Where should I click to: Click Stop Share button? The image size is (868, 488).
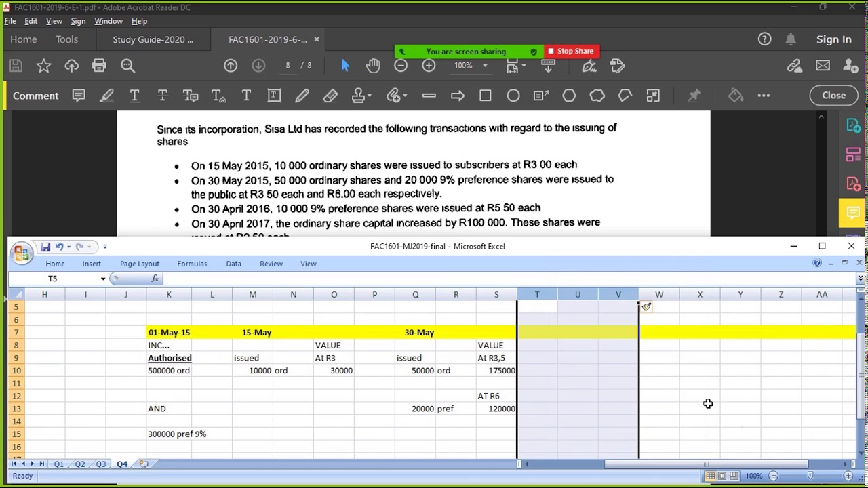click(571, 52)
